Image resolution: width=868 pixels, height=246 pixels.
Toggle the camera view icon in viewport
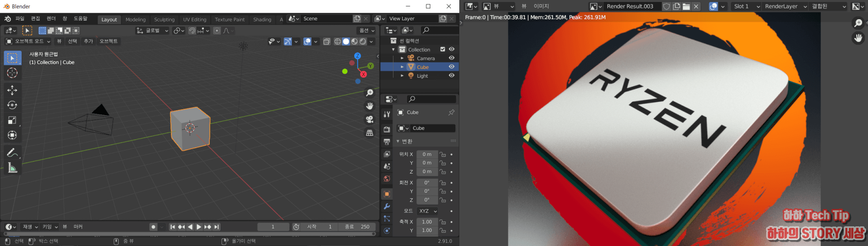(370, 120)
